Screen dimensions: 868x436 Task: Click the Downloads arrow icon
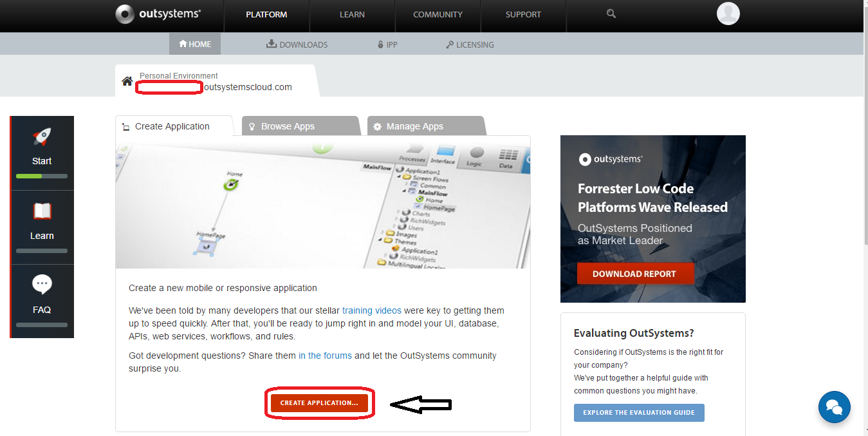pos(272,44)
